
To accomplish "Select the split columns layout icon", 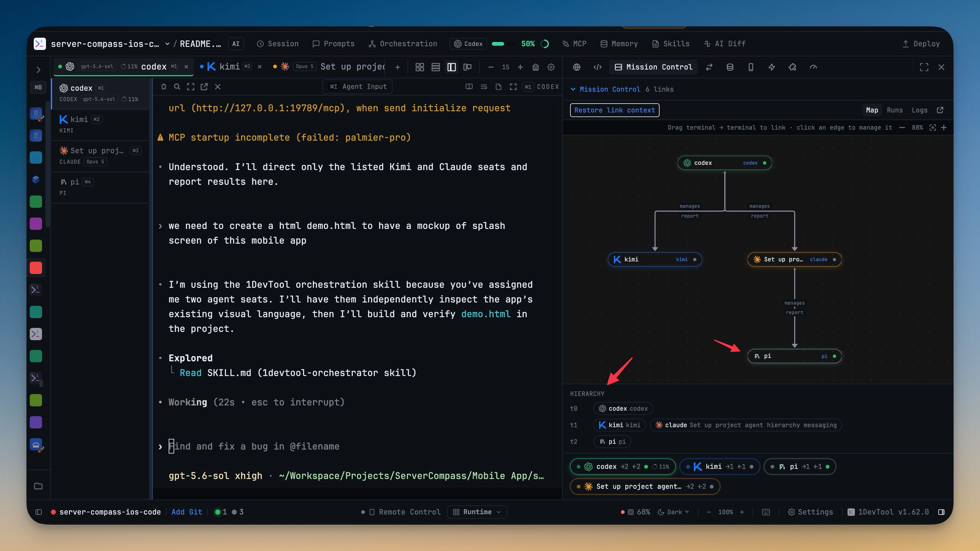I will coord(452,67).
